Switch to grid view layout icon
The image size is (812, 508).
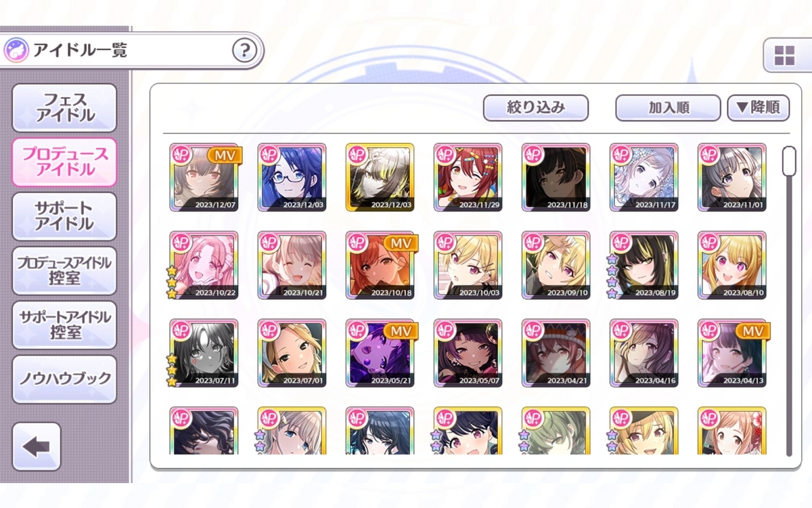tap(785, 56)
